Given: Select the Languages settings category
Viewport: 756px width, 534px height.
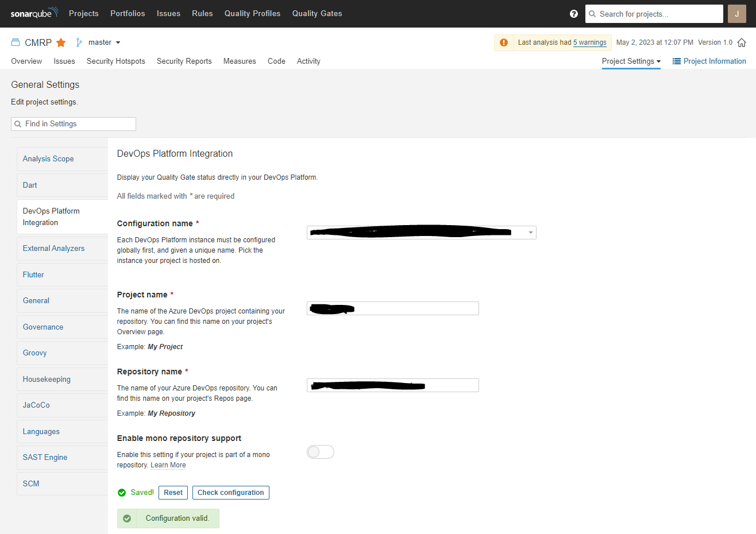Looking at the screenshot, I should [62, 431].
